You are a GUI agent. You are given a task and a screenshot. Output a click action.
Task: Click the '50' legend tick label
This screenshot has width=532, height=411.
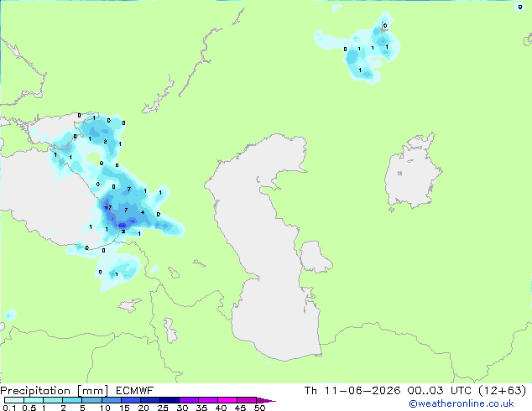(x=259, y=408)
